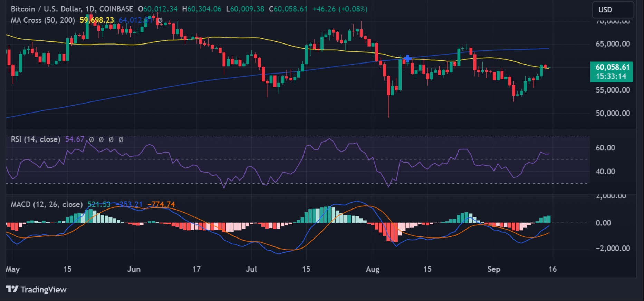Click the 65,000.00 price axis label
The height and width of the screenshot is (301, 644).
[613, 44]
